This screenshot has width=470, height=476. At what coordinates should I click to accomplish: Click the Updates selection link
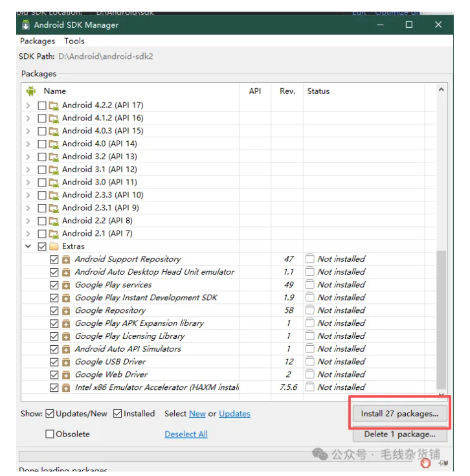click(x=234, y=414)
